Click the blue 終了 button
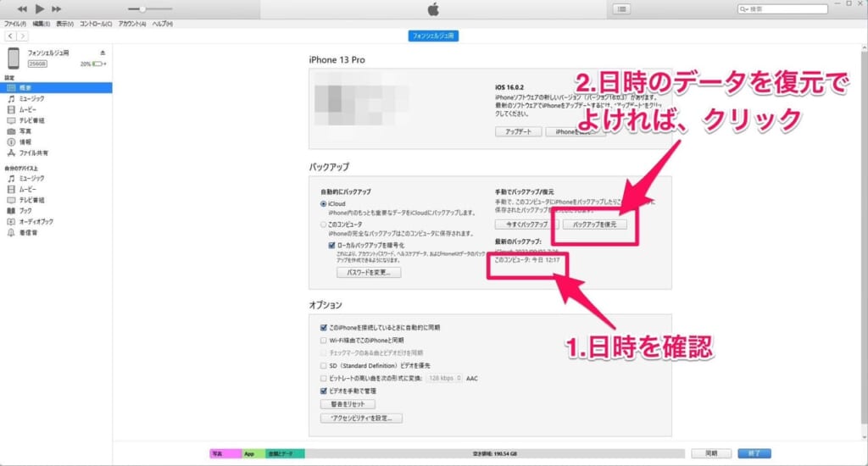Screen dimensions: 868x466 [754, 453]
